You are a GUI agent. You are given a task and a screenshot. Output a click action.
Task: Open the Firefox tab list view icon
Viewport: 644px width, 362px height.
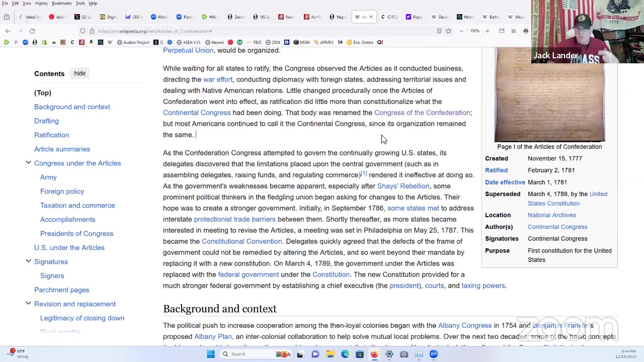(7, 17)
